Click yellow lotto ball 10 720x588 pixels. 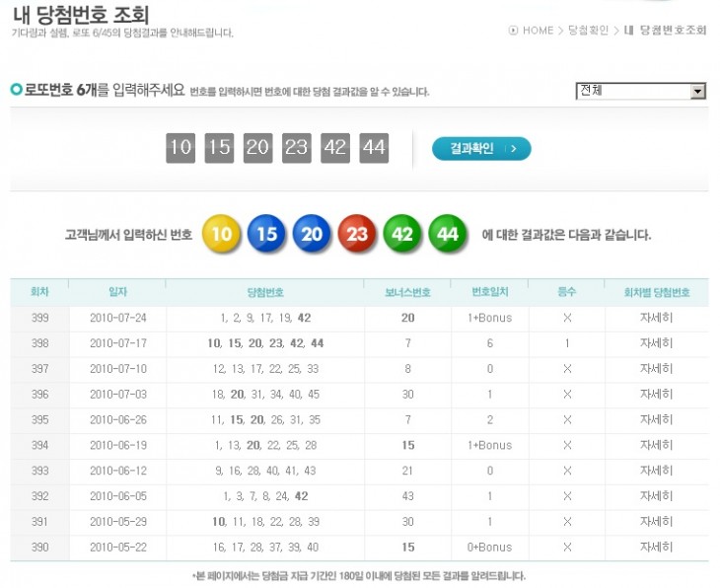pos(221,234)
